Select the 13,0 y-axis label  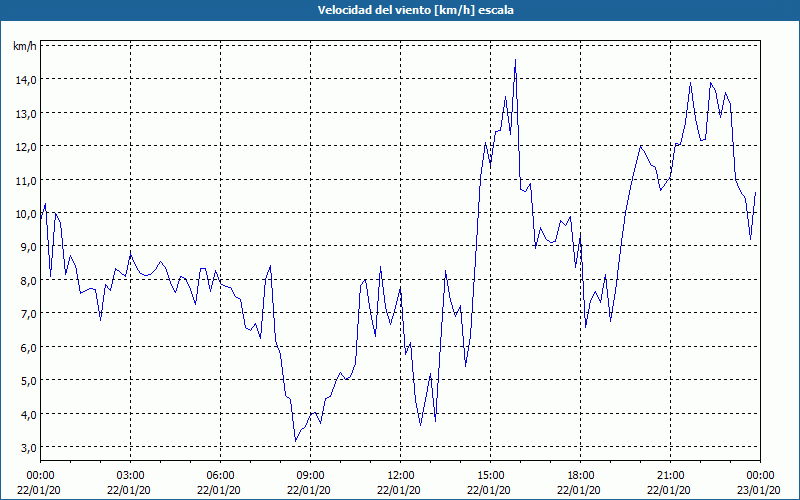(26, 113)
